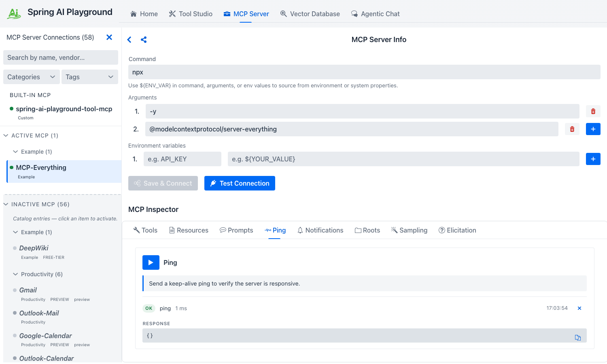Collapse the inactive Example (1) group
The width and height of the screenshot is (607, 364).
pos(16,232)
